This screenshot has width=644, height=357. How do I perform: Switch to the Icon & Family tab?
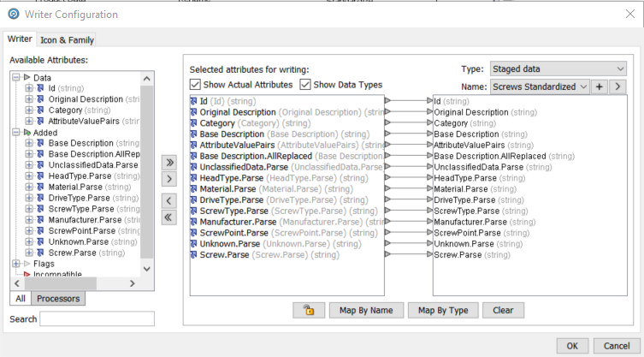[x=67, y=39]
